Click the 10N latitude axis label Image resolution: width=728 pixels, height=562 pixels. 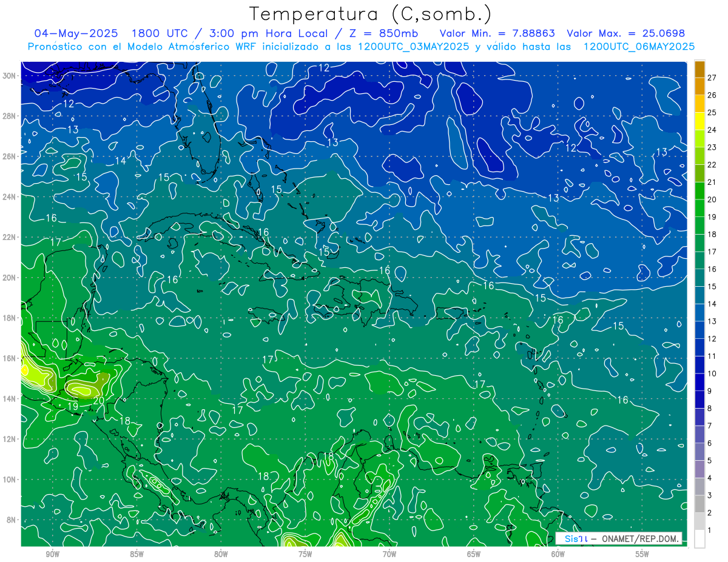tap(10, 479)
